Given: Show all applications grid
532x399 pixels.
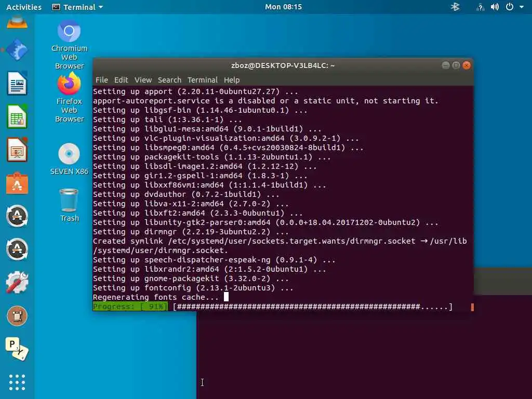Looking at the screenshot, I should (17, 382).
